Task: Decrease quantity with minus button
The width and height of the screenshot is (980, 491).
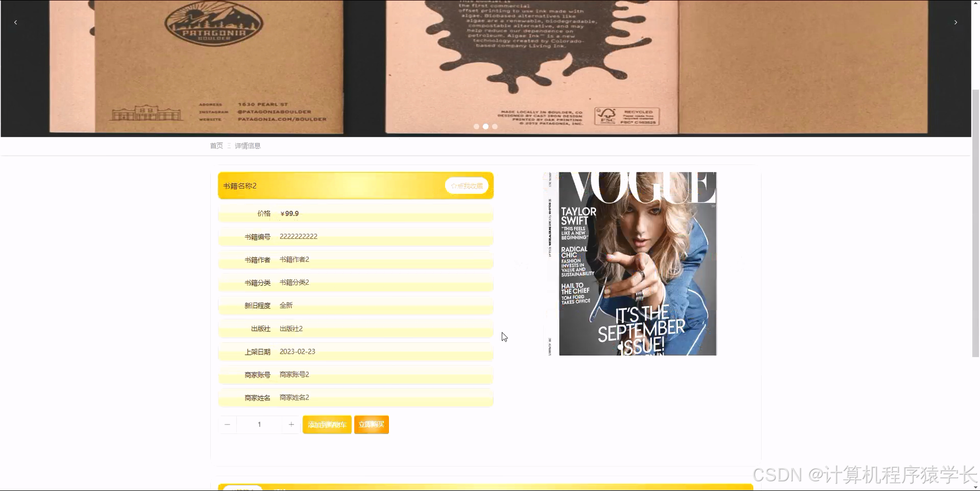Action: coord(227,425)
